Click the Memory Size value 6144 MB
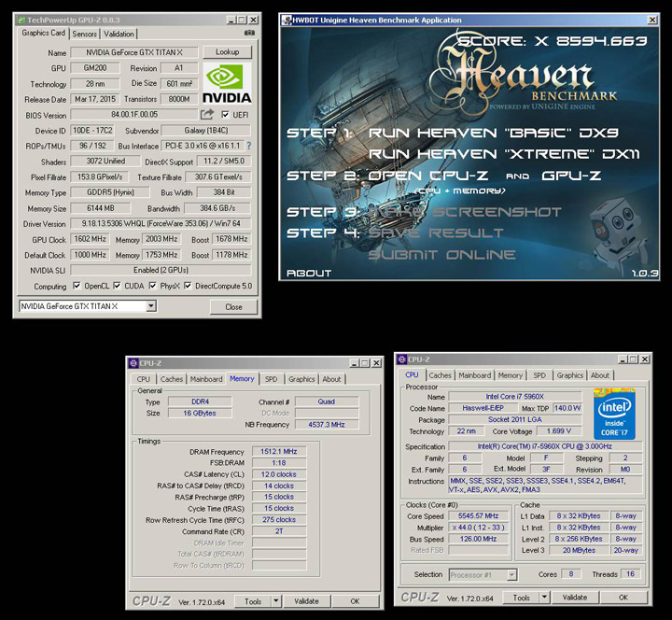 click(x=101, y=208)
